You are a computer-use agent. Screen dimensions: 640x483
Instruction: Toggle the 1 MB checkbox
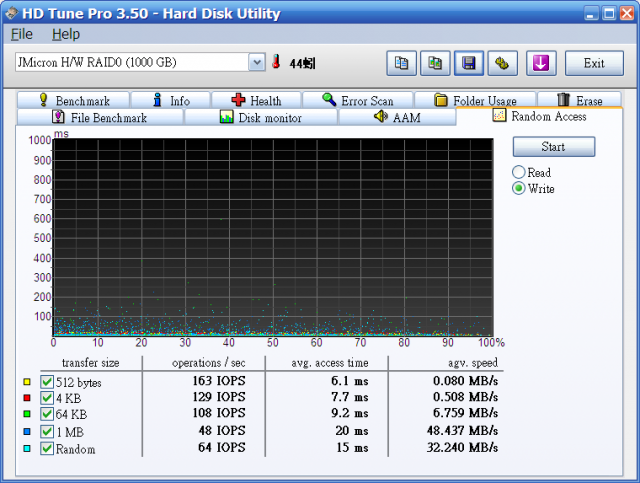[47, 432]
